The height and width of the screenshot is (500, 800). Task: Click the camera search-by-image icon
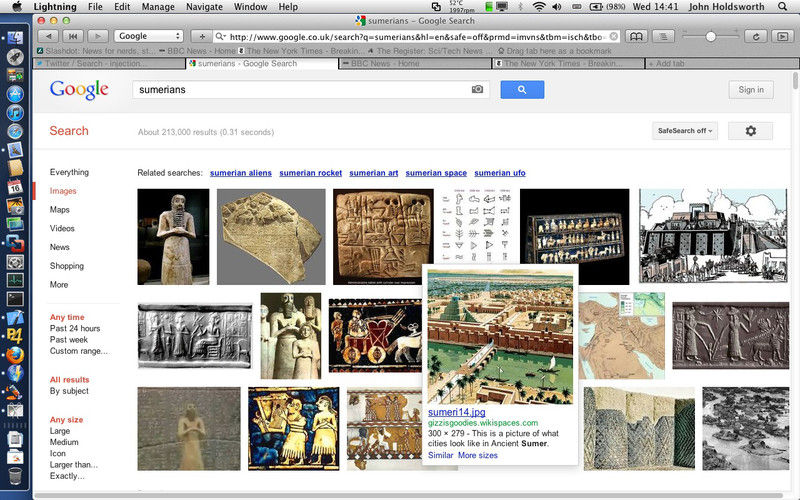tap(478, 90)
